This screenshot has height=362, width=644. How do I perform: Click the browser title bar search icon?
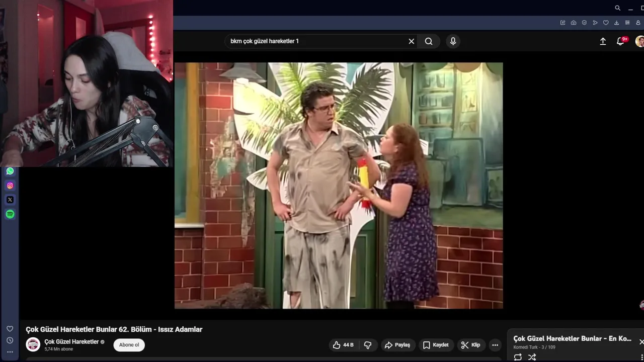617,8
